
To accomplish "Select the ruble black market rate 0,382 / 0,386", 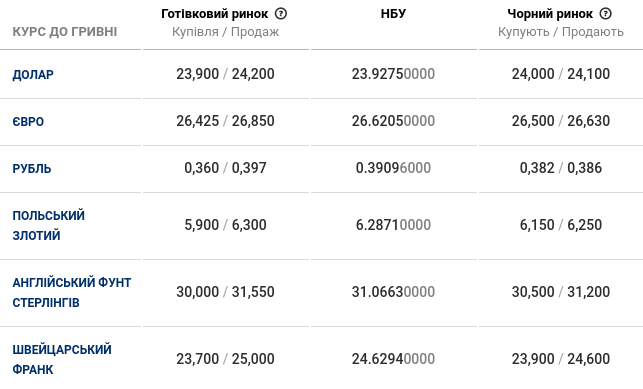I will point(561,168).
